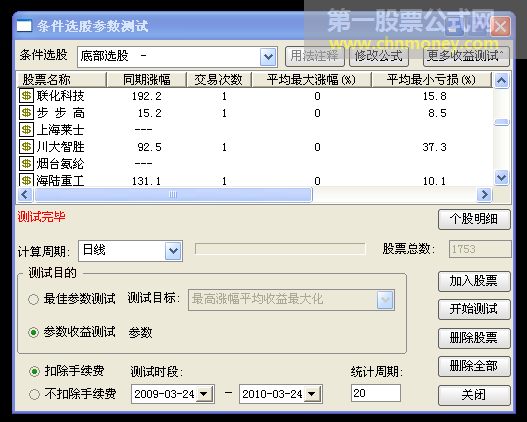Click the stock icon beside 步步高
This screenshot has width=527, height=422.
26,113
